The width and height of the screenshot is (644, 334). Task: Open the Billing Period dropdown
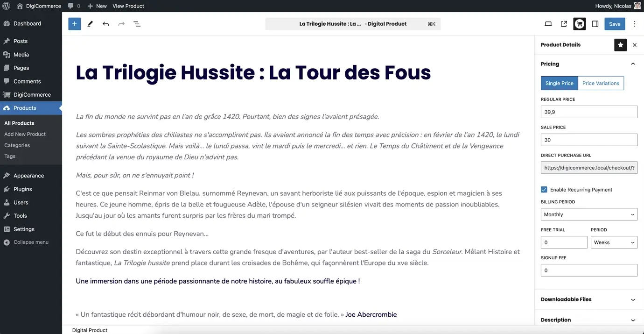point(589,214)
